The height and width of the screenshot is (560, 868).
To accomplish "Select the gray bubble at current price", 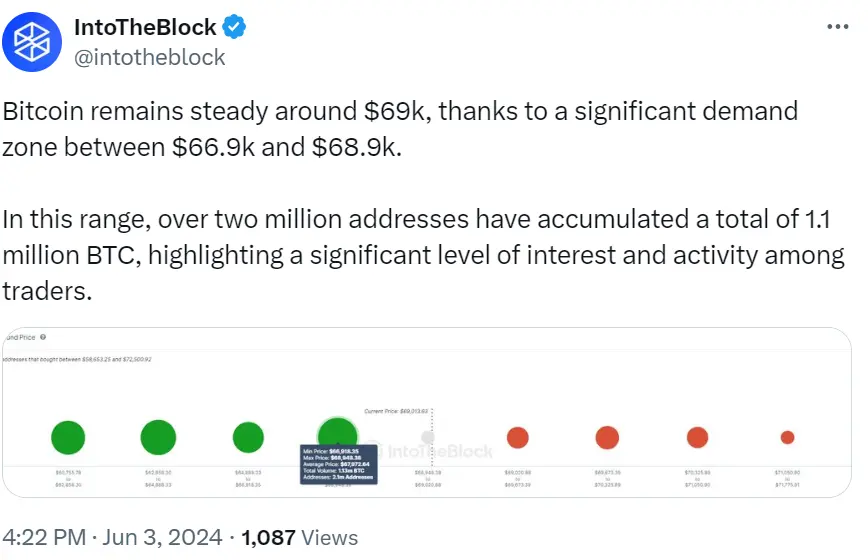I will pos(428,437).
